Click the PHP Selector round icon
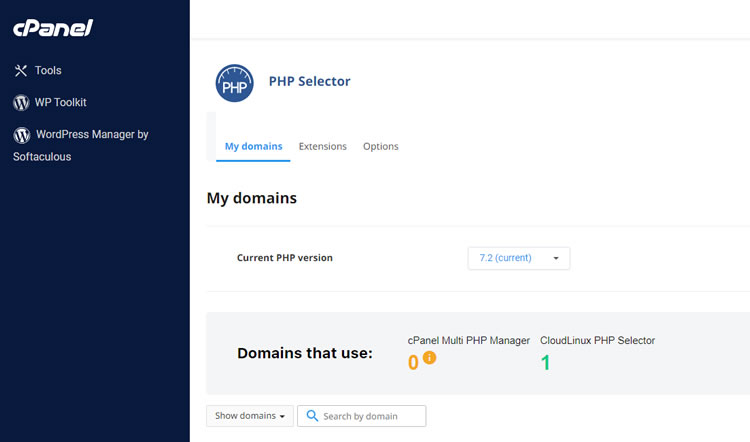The image size is (750, 442). [234, 83]
